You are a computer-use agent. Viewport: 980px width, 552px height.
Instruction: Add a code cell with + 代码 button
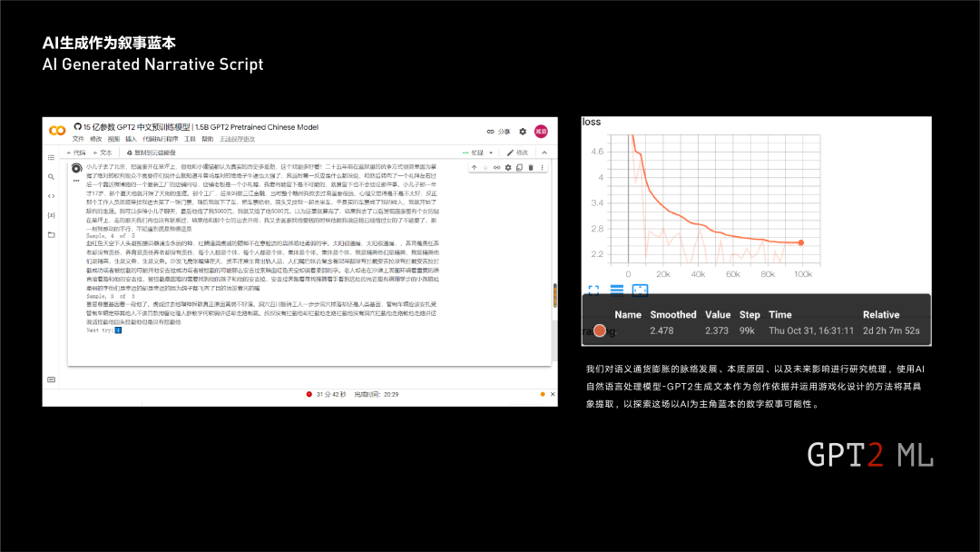pyautogui.click(x=75, y=153)
